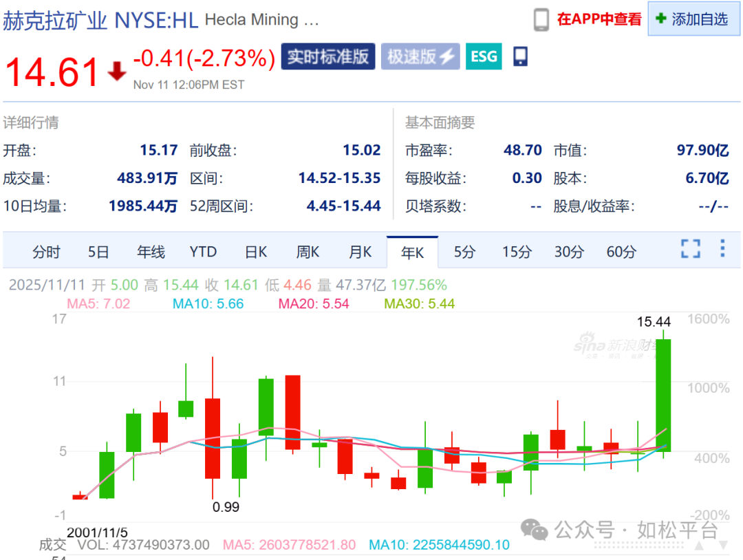Click the lightning 极速版 quick-quote icon
The height and width of the screenshot is (560, 743).
click(x=420, y=56)
